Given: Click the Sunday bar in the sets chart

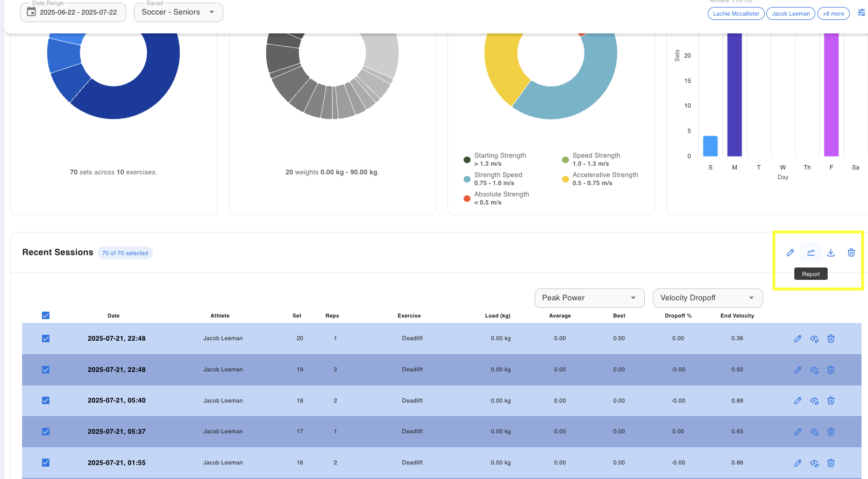Looking at the screenshot, I should (710, 146).
